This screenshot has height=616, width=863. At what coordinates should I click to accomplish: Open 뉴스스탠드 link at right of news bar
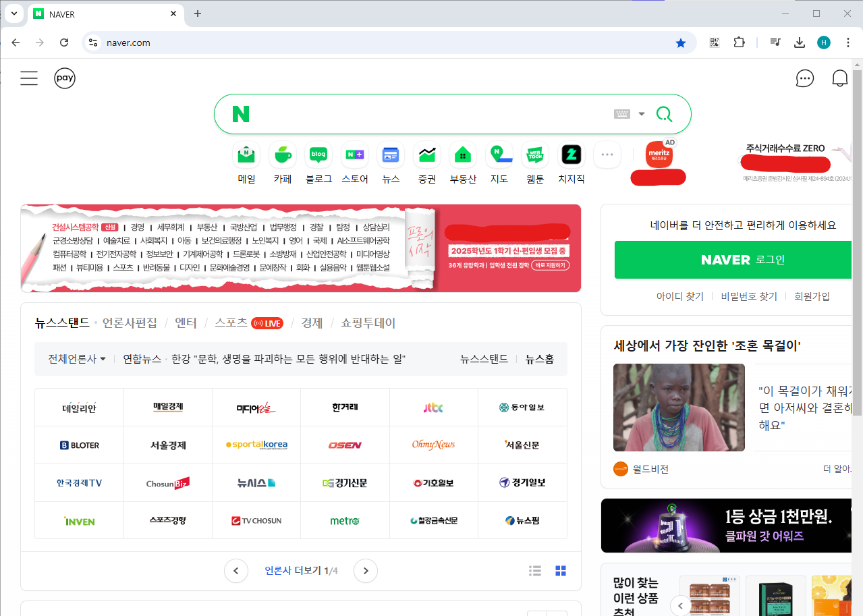click(484, 359)
